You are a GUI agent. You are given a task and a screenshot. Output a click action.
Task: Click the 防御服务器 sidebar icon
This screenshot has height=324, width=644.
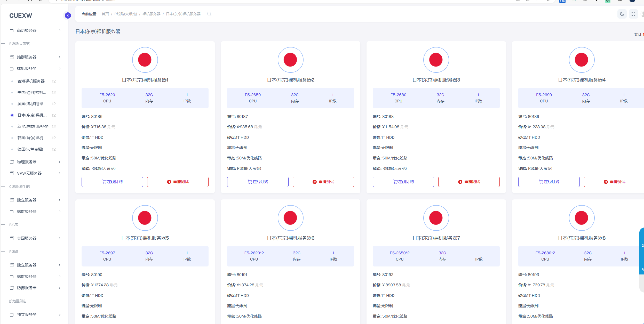(12, 288)
